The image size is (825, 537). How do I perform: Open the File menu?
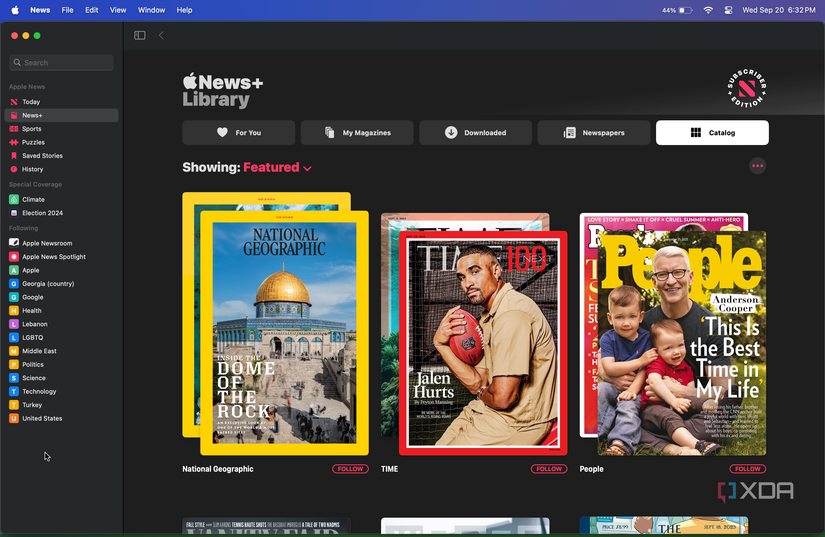[67, 10]
